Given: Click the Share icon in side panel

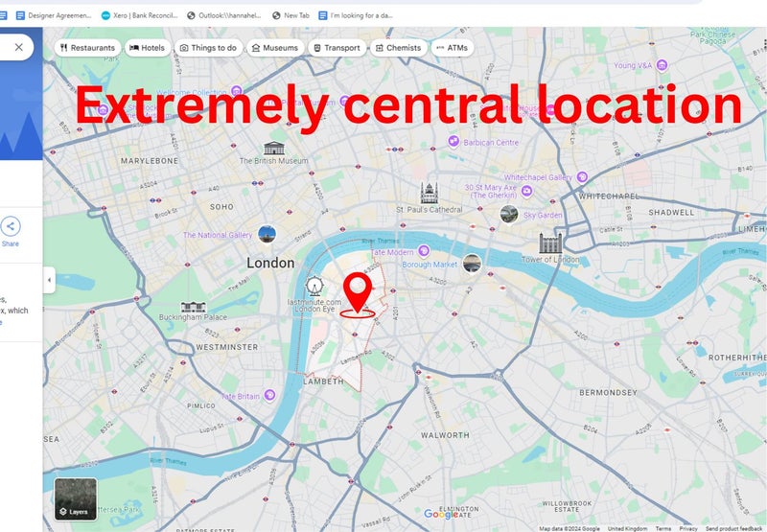Looking at the screenshot, I should click(x=11, y=226).
